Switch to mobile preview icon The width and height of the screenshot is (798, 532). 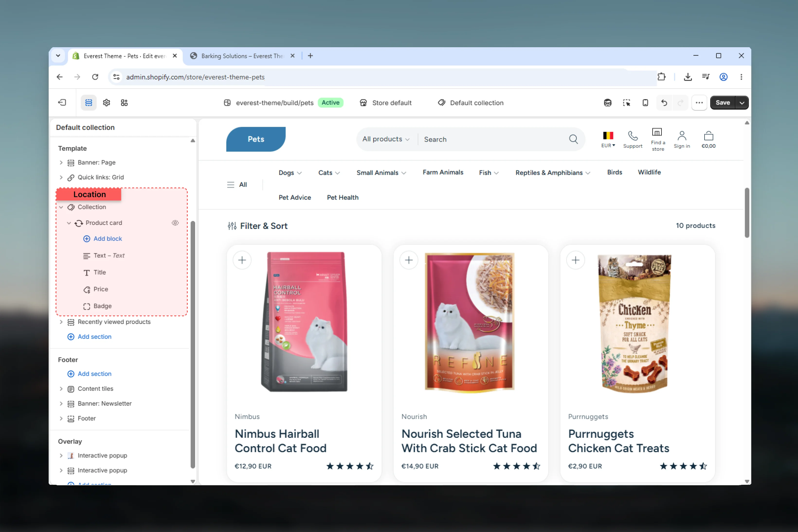point(645,102)
